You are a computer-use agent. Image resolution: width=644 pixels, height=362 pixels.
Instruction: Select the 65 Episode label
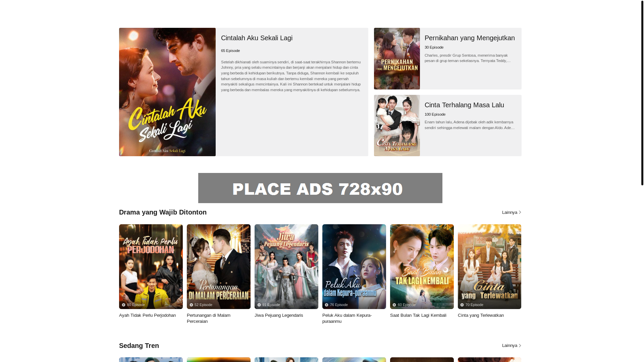pyautogui.click(x=230, y=51)
